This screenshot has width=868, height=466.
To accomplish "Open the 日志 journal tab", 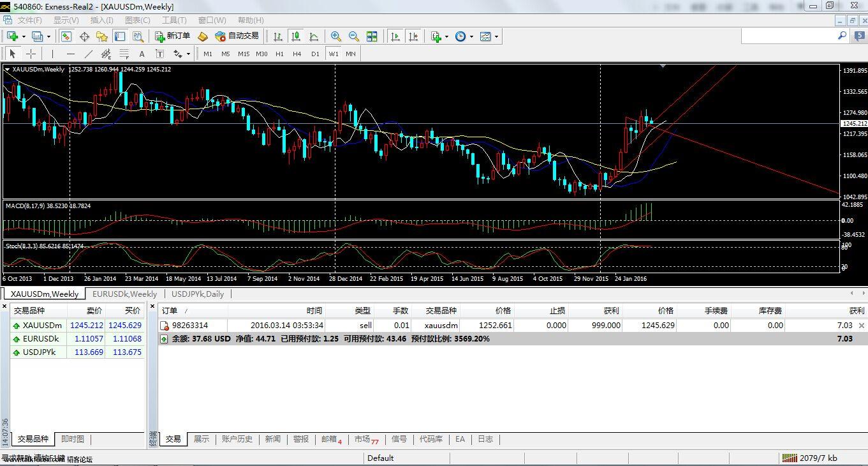I will [x=485, y=439].
